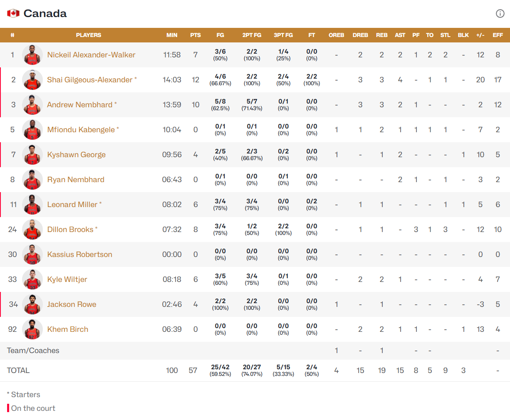Open Leonard Miller player link
Viewport: 510px width, 420px height.
pyautogui.click(x=72, y=205)
